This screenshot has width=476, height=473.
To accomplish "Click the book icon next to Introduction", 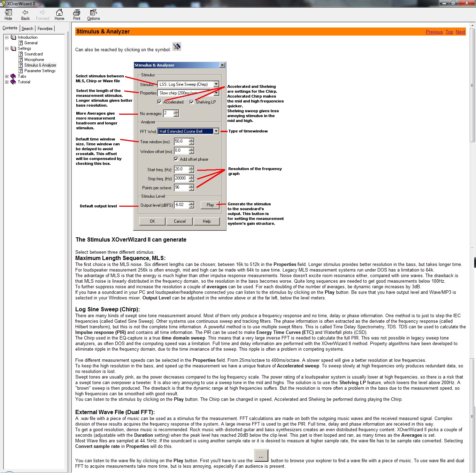I will 13,37.
